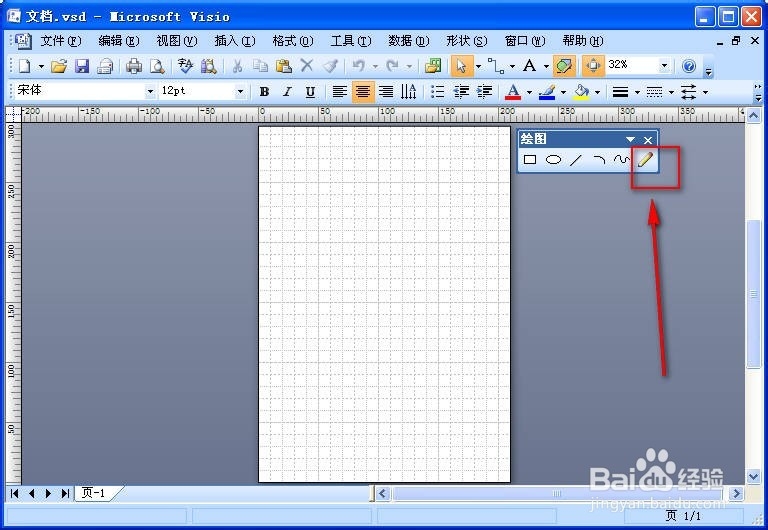Expand the Text tool dropdown arrow

(x=546, y=66)
